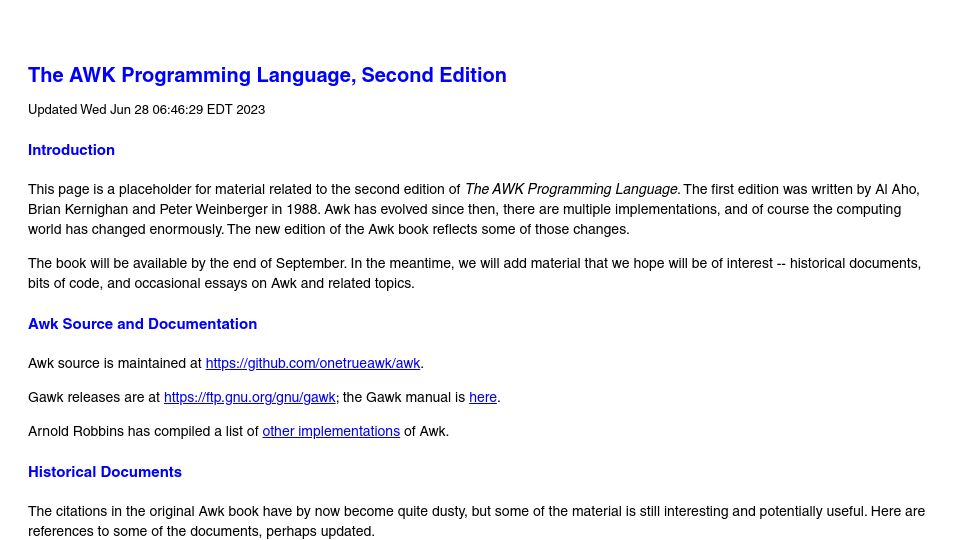Open the github.com/onetrueawk/awk link
The width and height of the screenshot is (960, 540).
313,363
